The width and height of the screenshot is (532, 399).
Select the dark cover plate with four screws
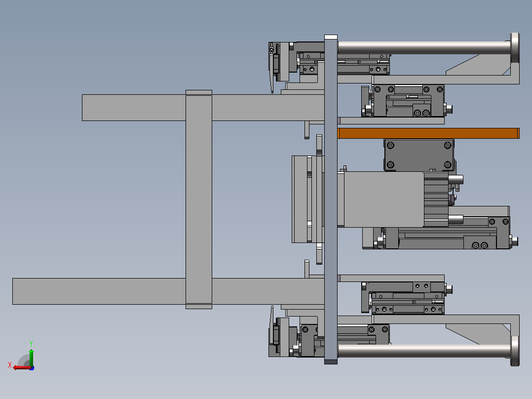point(419,155)
